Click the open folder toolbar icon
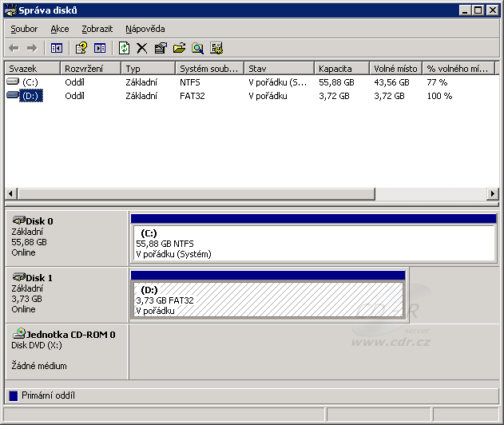 (x=179, y=48)
